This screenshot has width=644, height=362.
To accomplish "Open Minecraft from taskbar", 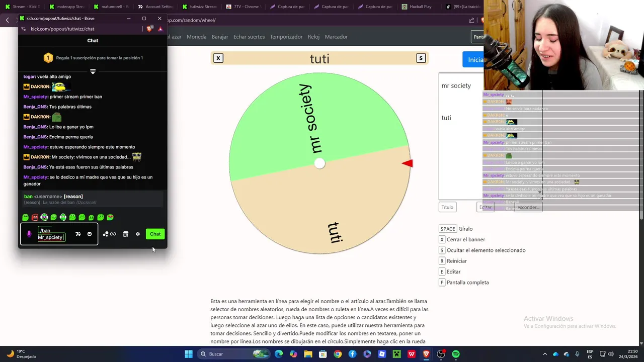I will [396, 354].
